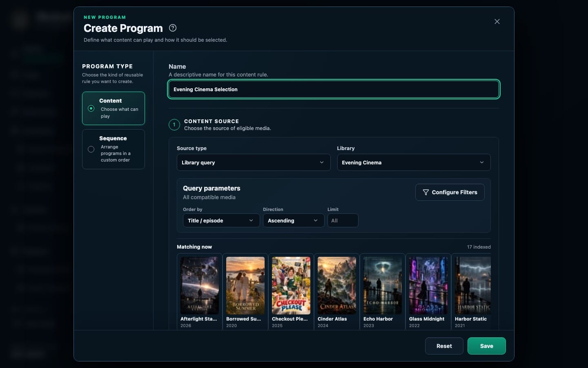Viewport: 588px width, 368px height.
Task: Click the year '2026' under Afterlight
Action: pyautogui.click(x=186, y=325)
